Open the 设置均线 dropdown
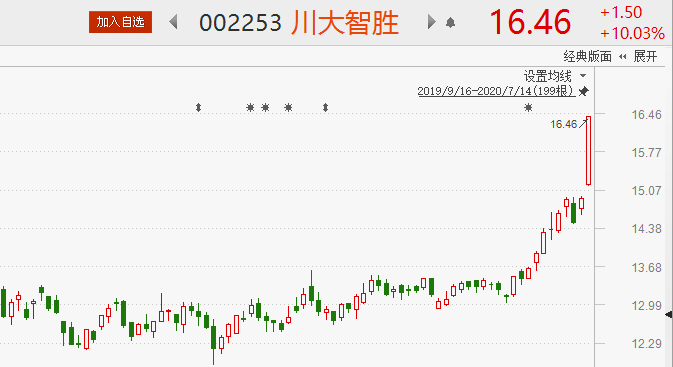The width and height of the screenshot is (673, 367). pyautogui.click(x=555, y=76)
